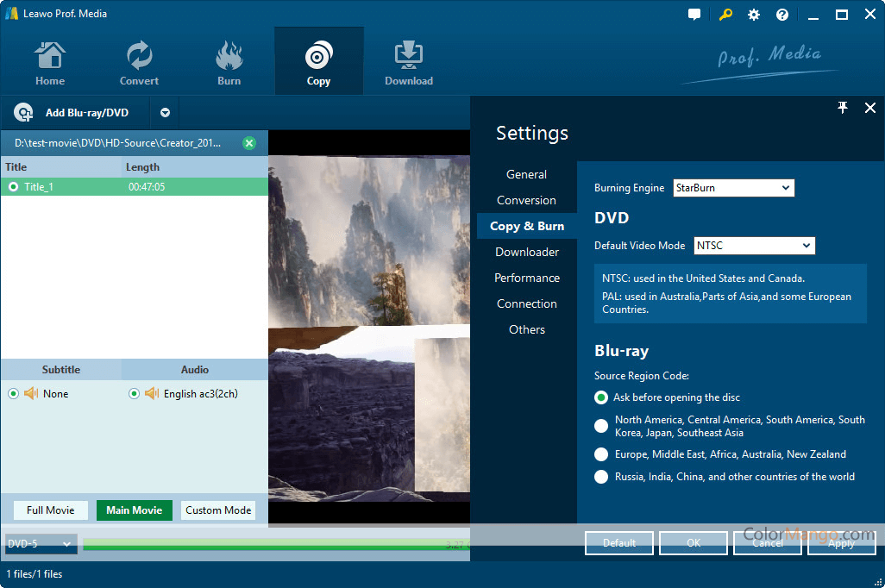Switch to the General settings tab
The height and width of the screenshot is (588, 885).
click(526, 174)
